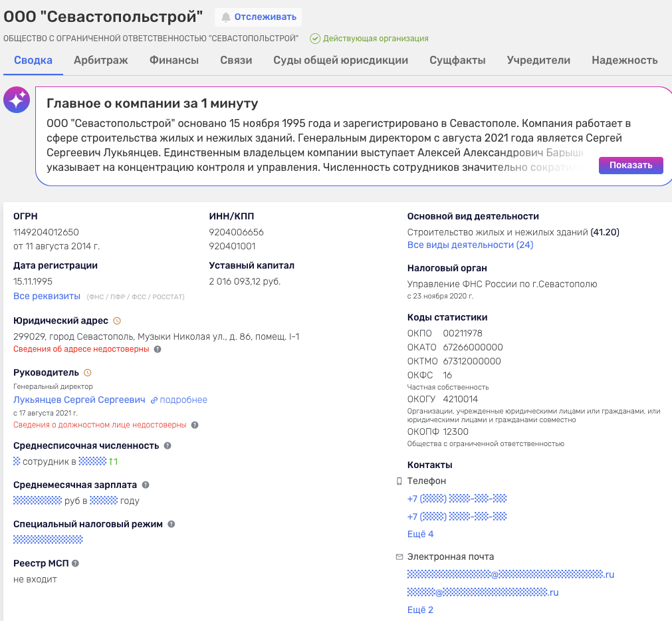Click the history clock icon beside Юридический адрес

point(117,320)
